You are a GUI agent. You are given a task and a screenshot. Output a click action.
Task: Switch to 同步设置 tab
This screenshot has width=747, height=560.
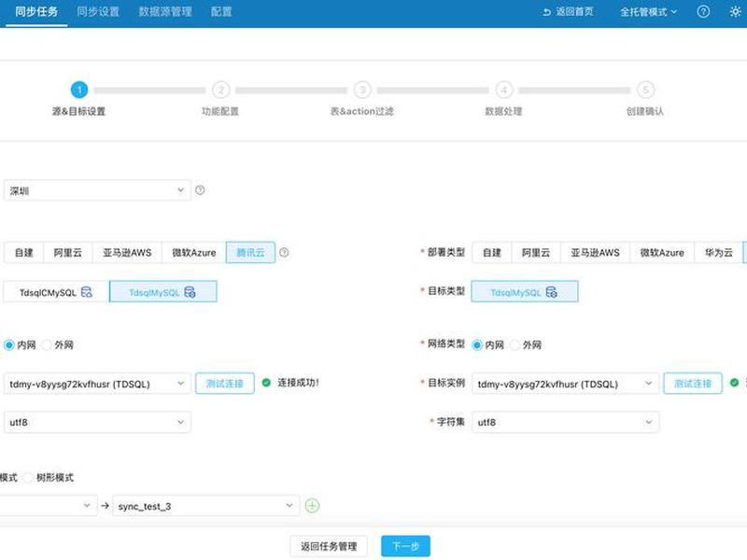98,12
